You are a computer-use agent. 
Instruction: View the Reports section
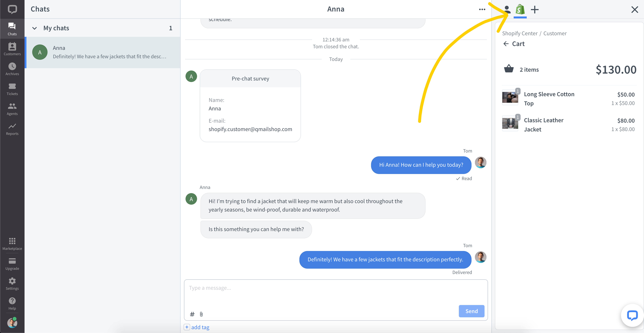pos(12,128)
